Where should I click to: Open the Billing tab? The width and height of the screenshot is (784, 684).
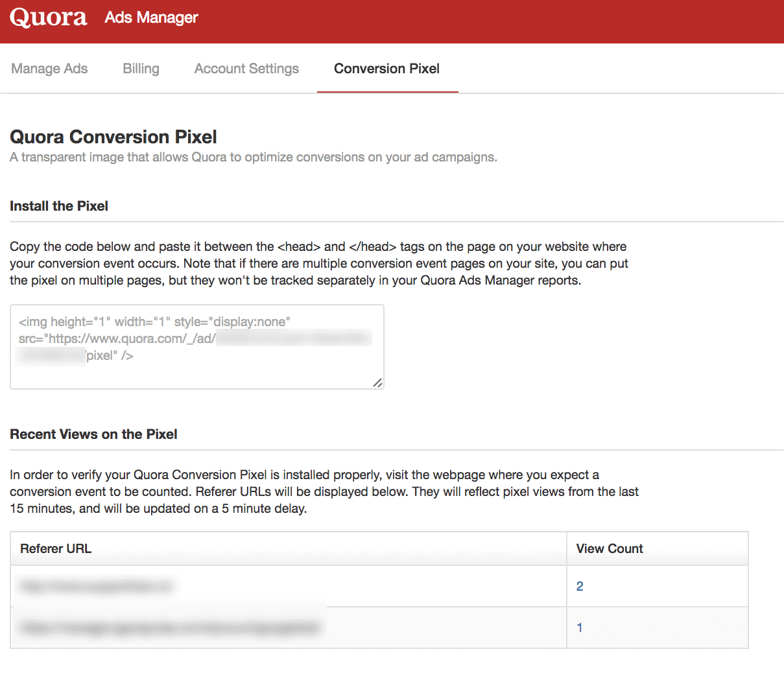click(140, 68)
